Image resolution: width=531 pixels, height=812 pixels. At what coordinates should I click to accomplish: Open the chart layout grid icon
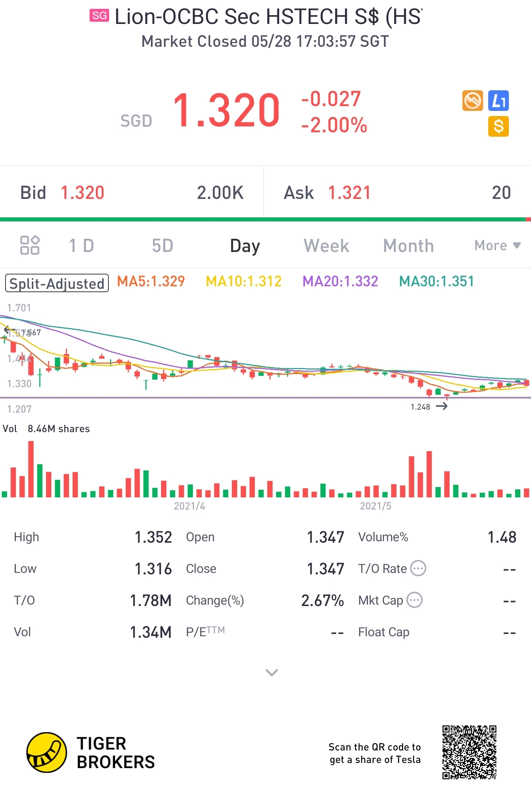(x=29, y=245)
